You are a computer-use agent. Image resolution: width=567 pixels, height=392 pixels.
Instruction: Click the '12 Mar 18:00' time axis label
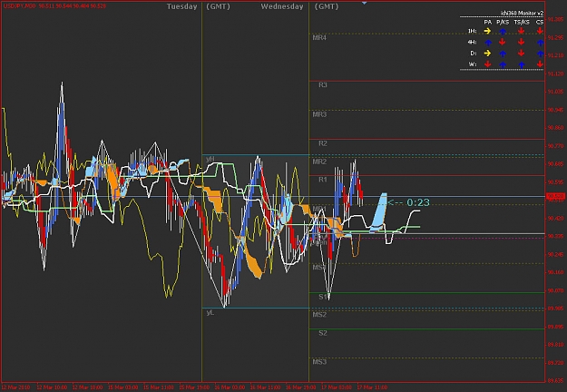click(87, 387)
